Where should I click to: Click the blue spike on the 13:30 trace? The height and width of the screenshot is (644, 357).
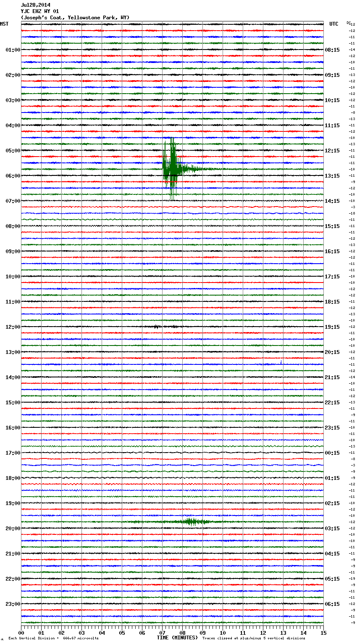tap(281, 362)
